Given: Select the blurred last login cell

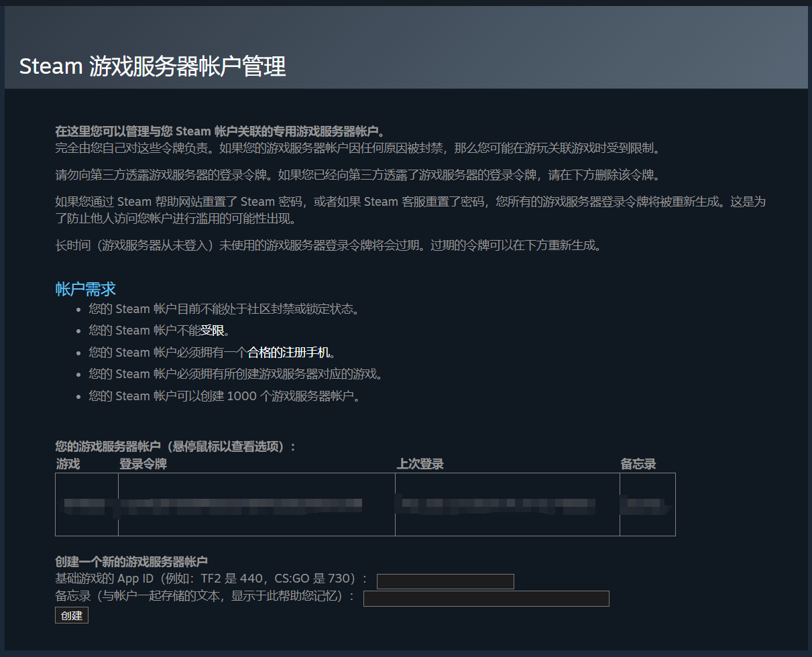Looking at the screenshot, I should 507,504.
